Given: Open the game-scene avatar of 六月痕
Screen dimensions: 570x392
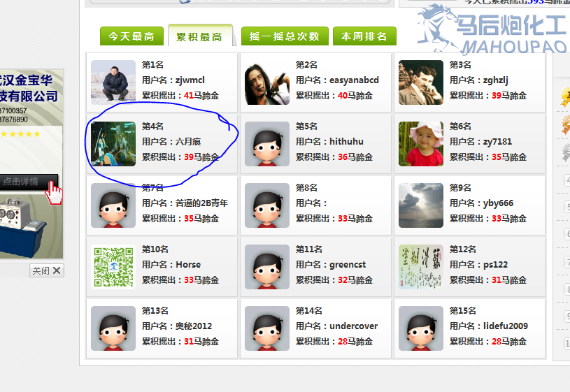Looking at the screenshot, I should tap(113, 144).
